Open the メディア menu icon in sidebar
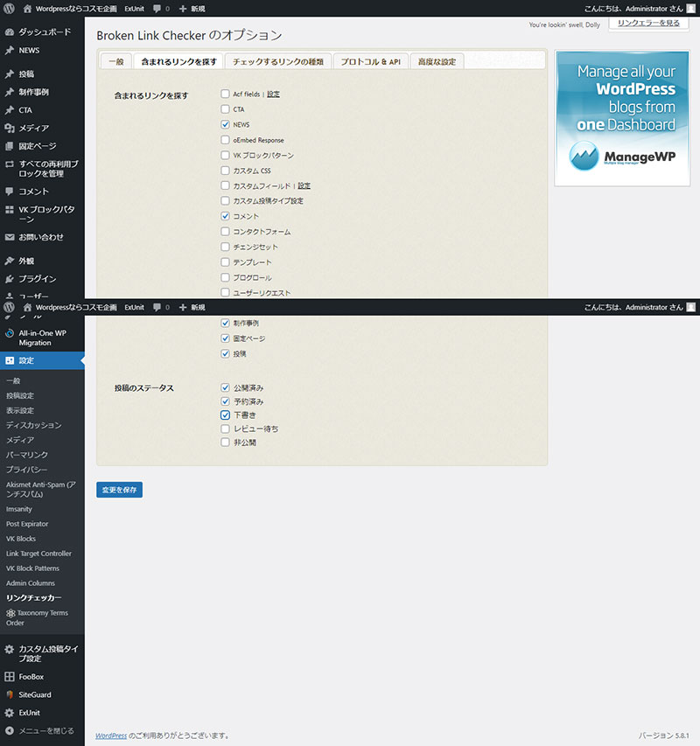Image resolution: width=700 pixels, height=746 pixels. click(10, 128)
